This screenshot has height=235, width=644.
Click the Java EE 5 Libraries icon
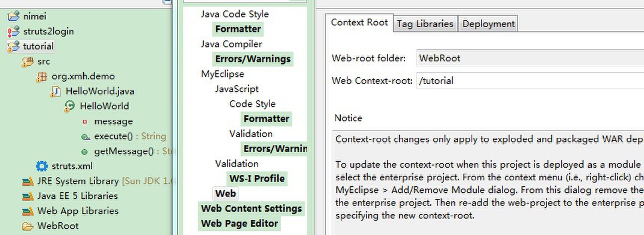(x=28, y=196)
